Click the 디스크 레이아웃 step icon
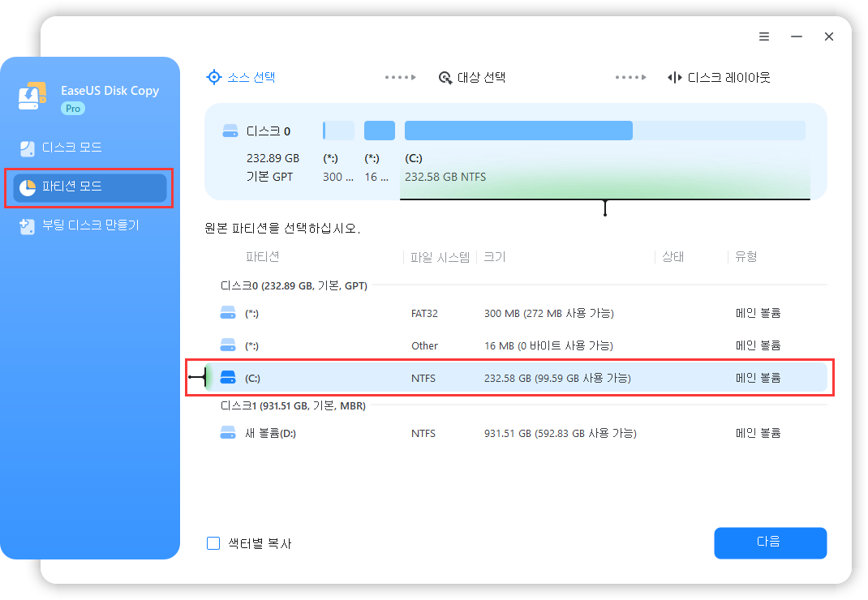The image size is (868, 600). point(673,77)
